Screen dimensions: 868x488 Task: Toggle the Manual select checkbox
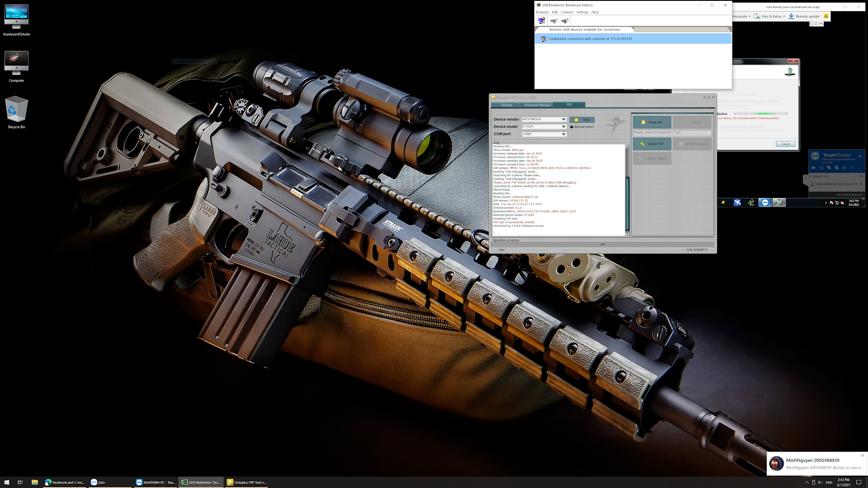(572, 127)
